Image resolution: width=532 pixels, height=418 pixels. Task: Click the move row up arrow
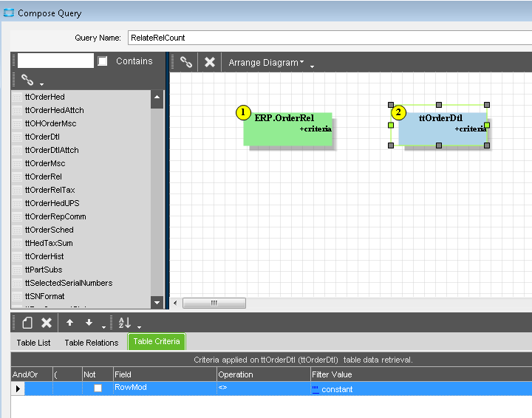[69, 323]
